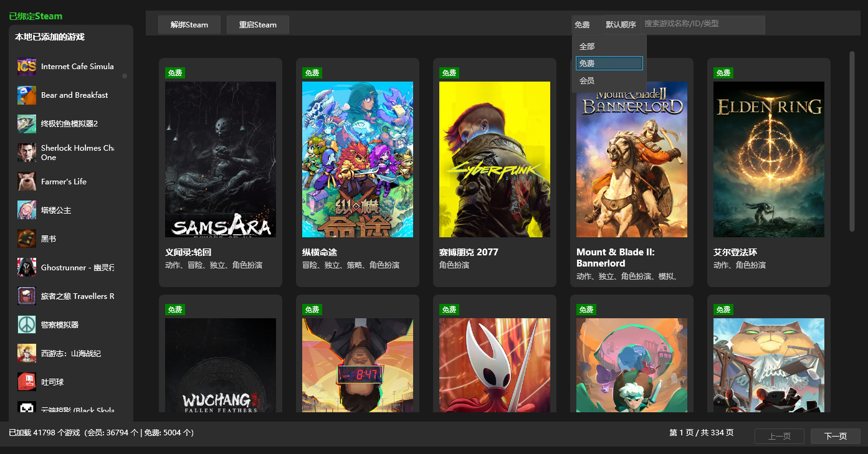Click the 义闻录:轮回 title text
868x454 pixels.
(188, 252)
